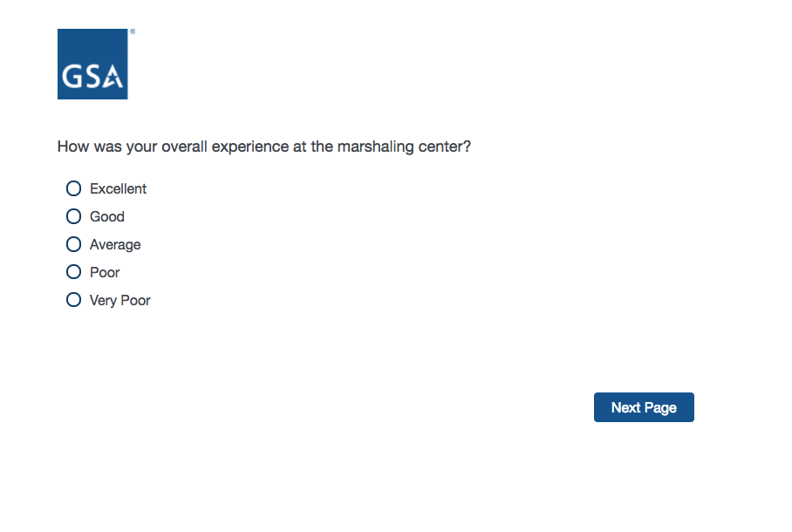Choose the Good radio button
Image resolution: width=792 pixels, height=532 pixels.
pos(74,216)
